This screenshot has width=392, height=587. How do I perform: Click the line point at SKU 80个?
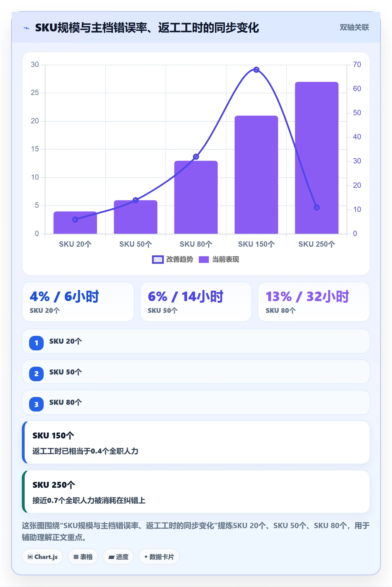[196, 157]
